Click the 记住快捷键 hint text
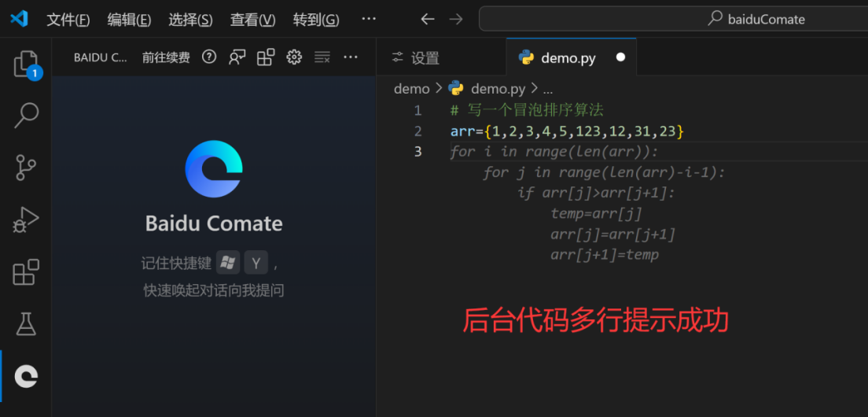Image resolution: width=868 pixels, height=417 pixels. click(x=176, y=263)
